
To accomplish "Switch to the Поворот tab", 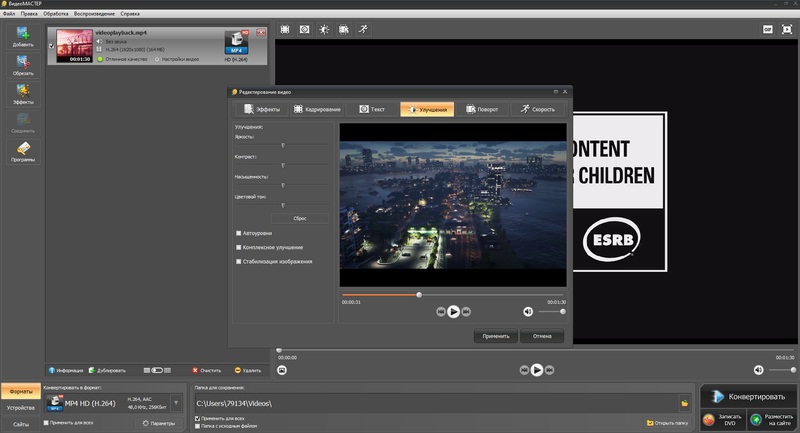I will (482, 109).
